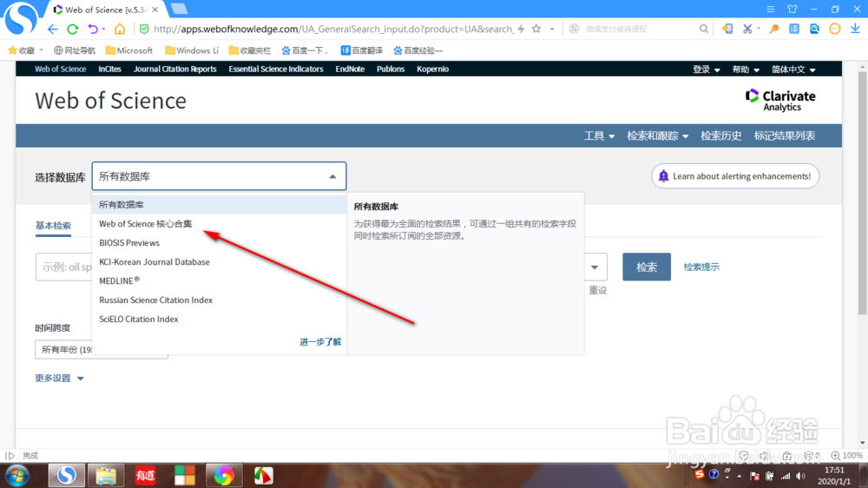Viewport: 868px width, 488px height.
Task: Open Essential Science Indicators link
Action: click(276, 69)
